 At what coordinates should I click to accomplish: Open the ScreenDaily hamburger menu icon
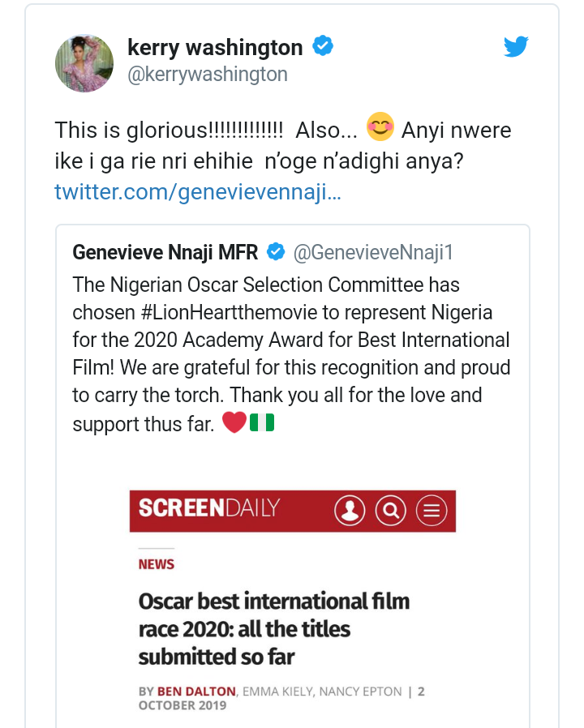pyautogui.click(x=432, y=511)
